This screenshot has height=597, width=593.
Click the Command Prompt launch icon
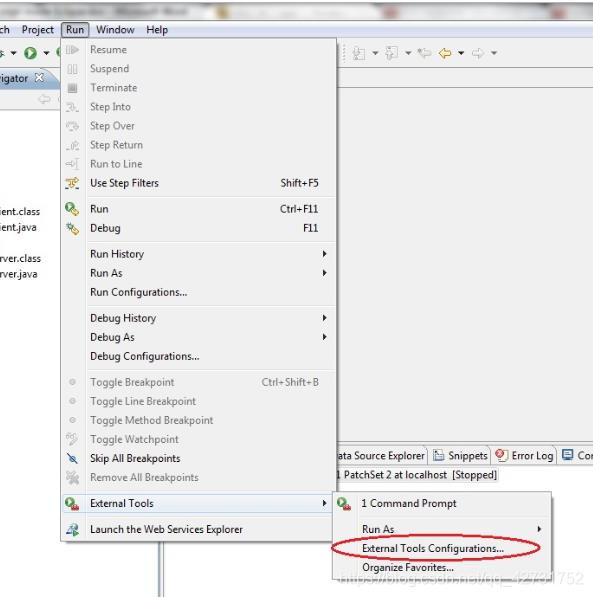click(344, 504)
